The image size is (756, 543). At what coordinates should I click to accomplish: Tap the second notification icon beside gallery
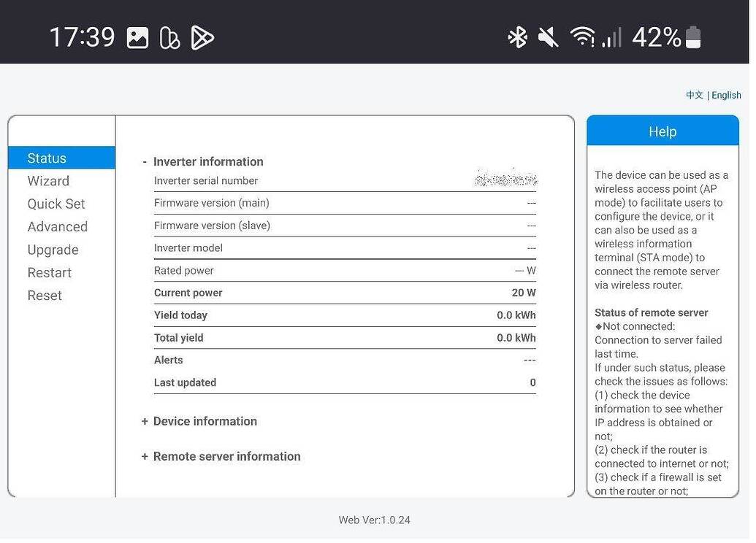(169, 37)
